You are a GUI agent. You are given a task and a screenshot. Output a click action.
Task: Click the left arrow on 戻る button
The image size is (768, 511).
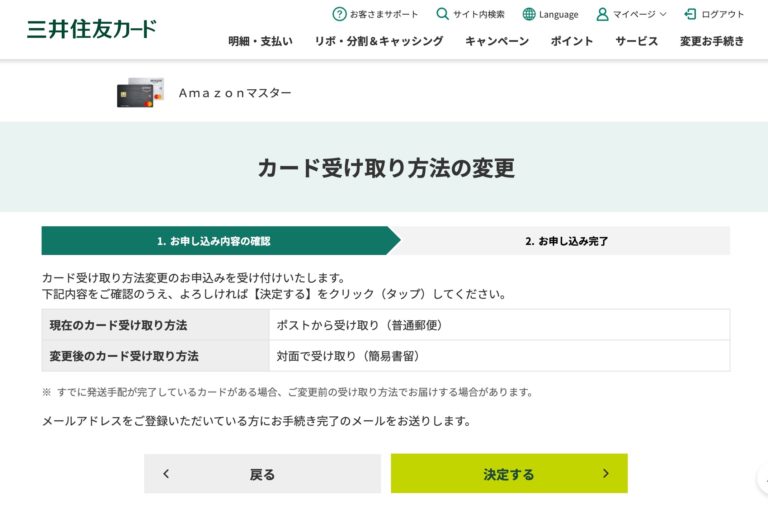pyautogui.click(x=166, y=474)
